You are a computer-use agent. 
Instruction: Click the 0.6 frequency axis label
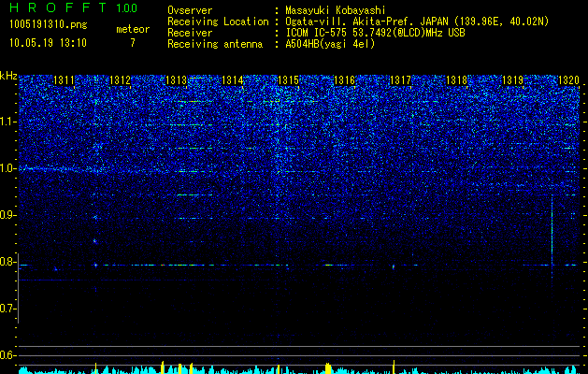[8, 355]
